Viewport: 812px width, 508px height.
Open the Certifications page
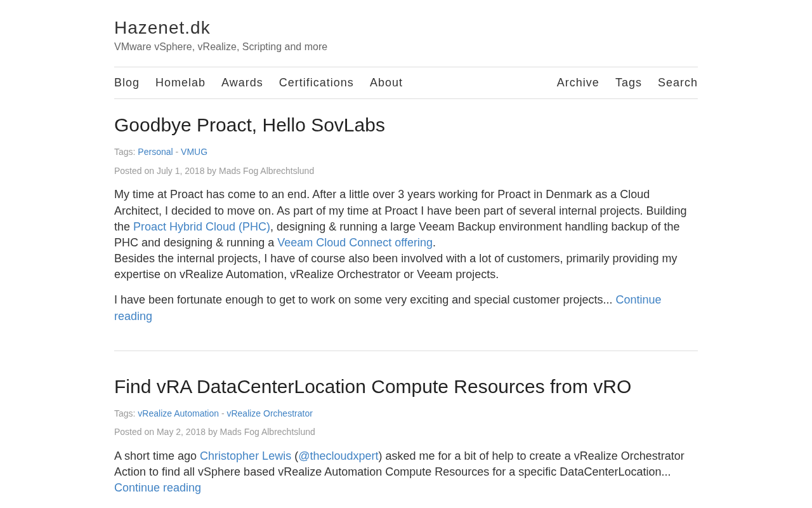pos(316,83)
